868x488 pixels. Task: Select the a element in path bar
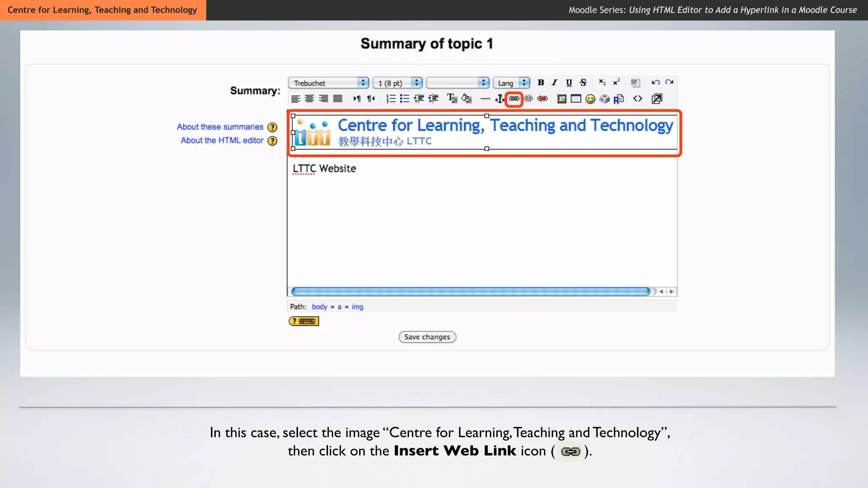(339, 307)
